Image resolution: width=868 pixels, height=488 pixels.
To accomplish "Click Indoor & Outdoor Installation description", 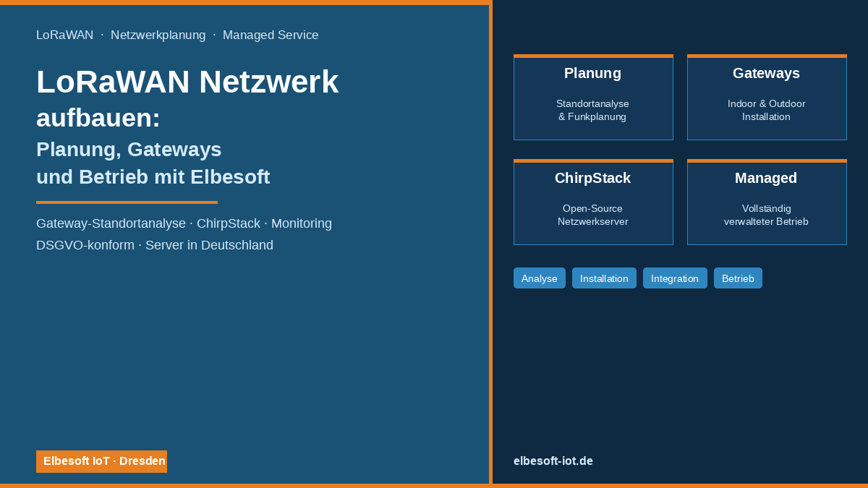I will tap(767, 110).
